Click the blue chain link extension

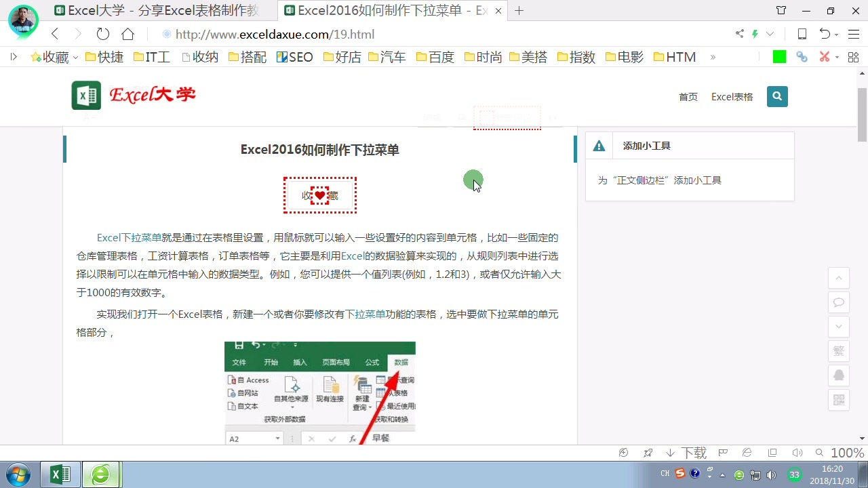(x=802, y=57)
